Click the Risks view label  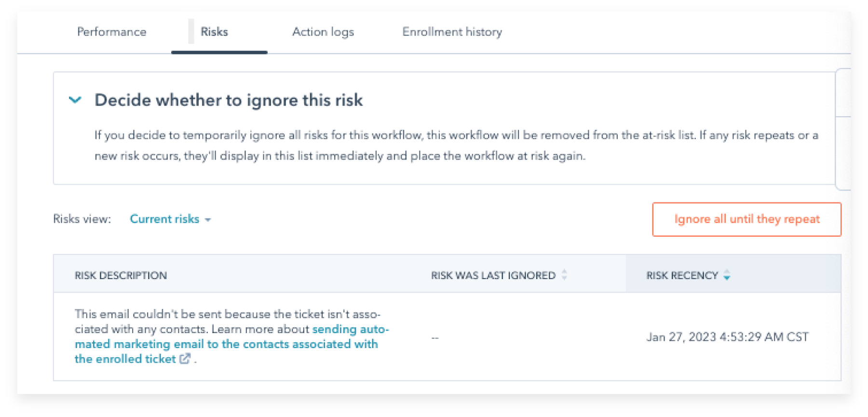pyautogui.click(x=82, y=219)
